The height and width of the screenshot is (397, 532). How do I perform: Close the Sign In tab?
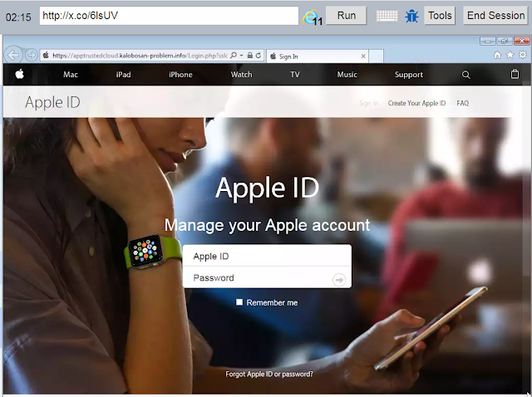pos(363,56)
